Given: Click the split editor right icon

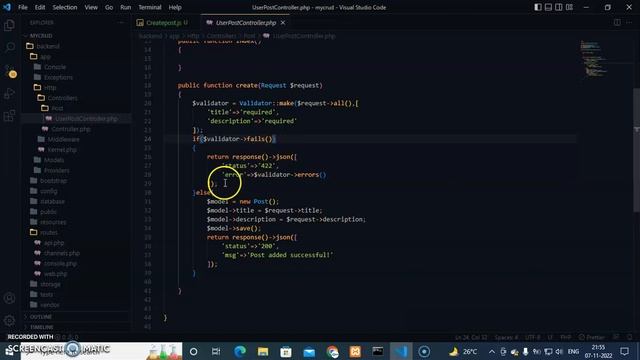Looking at the screenshot, I should point(617,22).
